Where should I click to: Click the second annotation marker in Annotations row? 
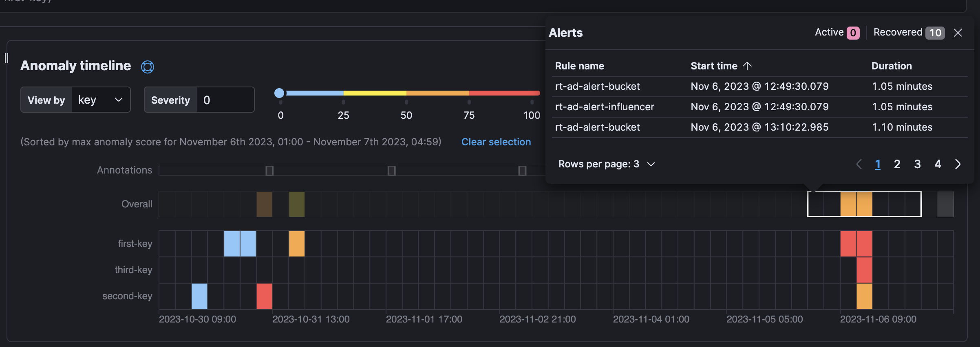point(392,171)
